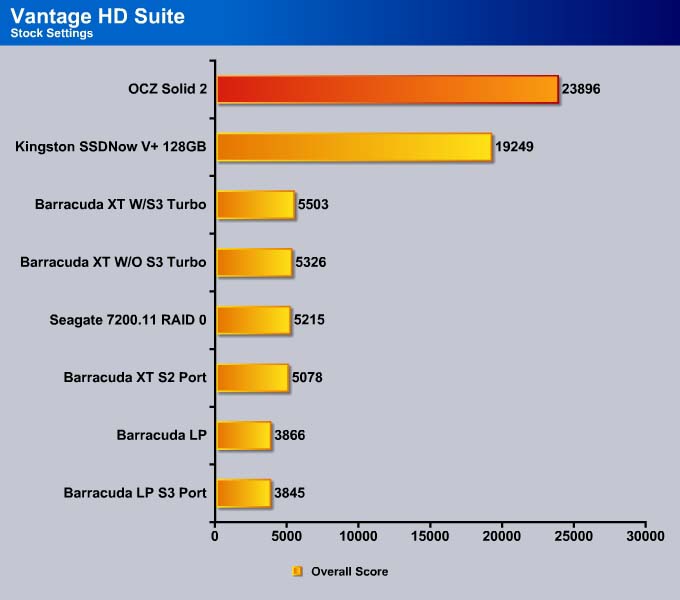This screenshot has height=600, width=680.
Task: Click the x-axis tick label 25000
Action: pos(574,536)
